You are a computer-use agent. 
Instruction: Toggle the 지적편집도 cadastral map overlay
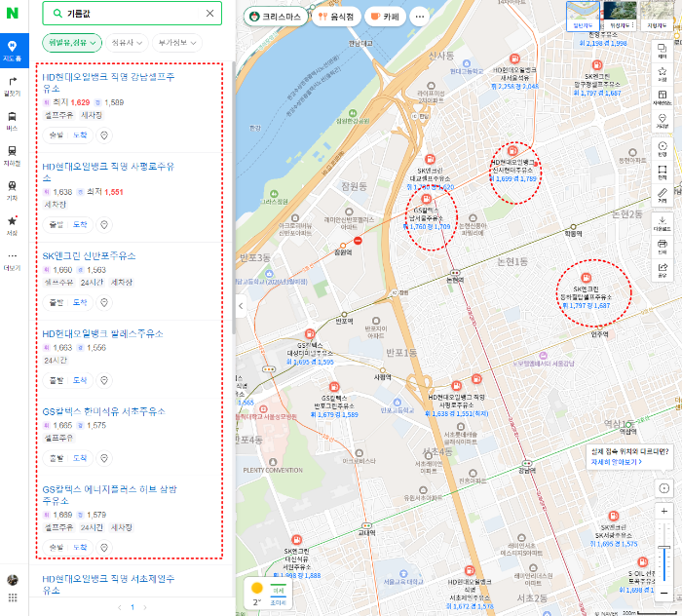(x=663, y=97)
